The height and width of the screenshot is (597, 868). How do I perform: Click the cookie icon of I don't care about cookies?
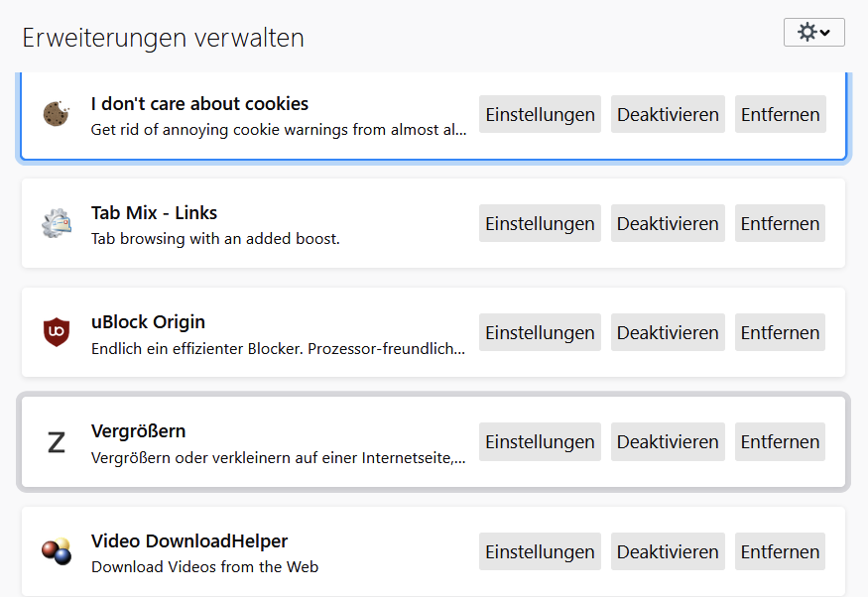(x=56, y=114)
